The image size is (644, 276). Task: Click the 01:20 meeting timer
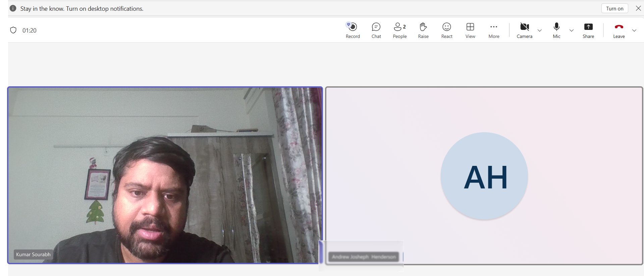[x=30, y=31]
